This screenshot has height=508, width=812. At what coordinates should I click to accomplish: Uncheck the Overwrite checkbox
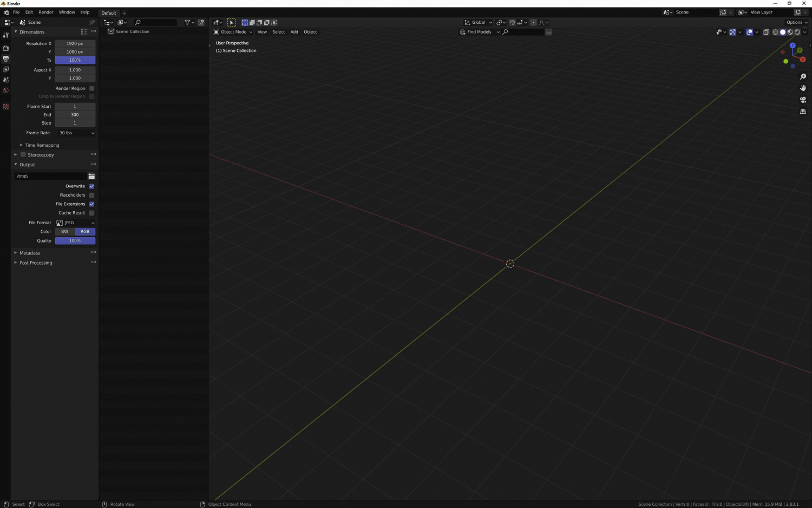[91, 186]
